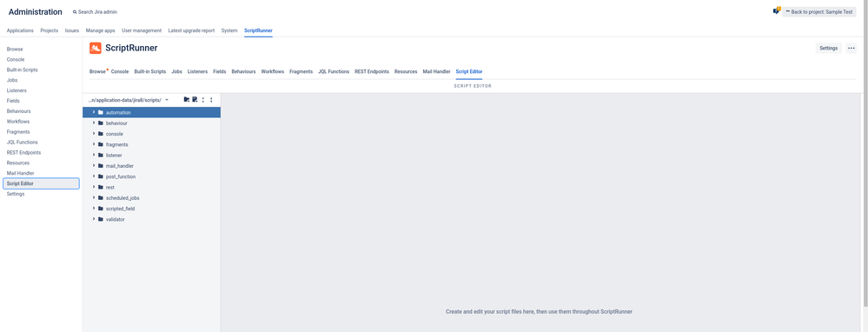Expand the console folder chevron

94,134
